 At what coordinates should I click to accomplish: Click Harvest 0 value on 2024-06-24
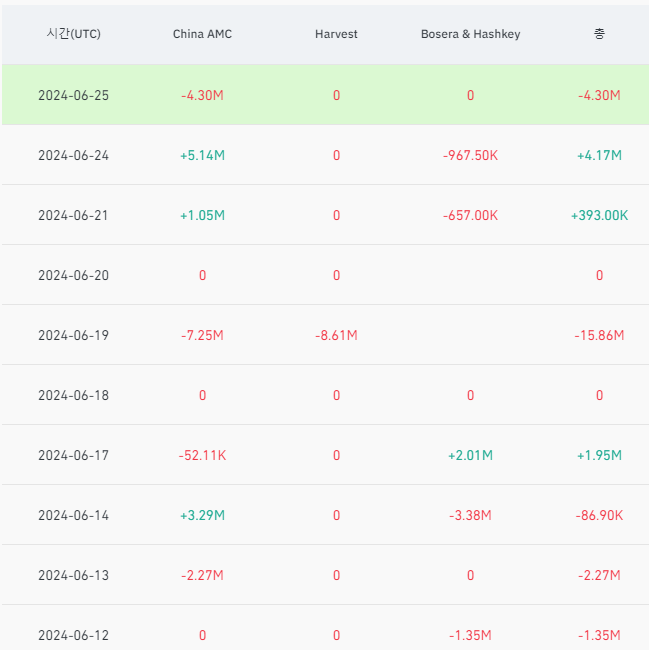tap(337, 155)
